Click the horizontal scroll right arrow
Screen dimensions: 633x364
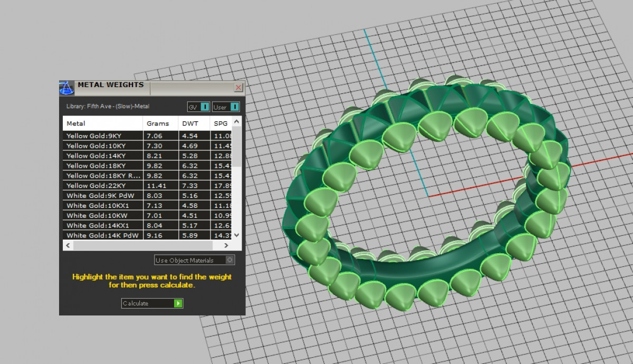pos(226,246)
